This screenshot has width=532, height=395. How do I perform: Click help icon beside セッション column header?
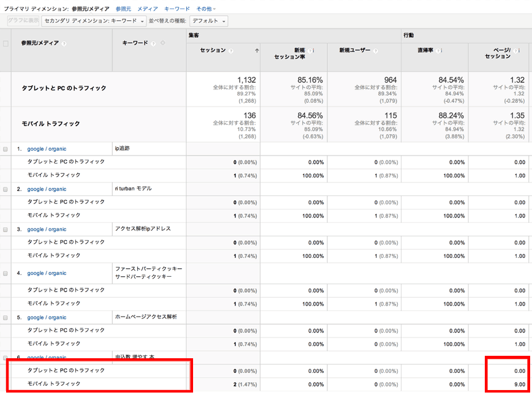coord(231,51)
